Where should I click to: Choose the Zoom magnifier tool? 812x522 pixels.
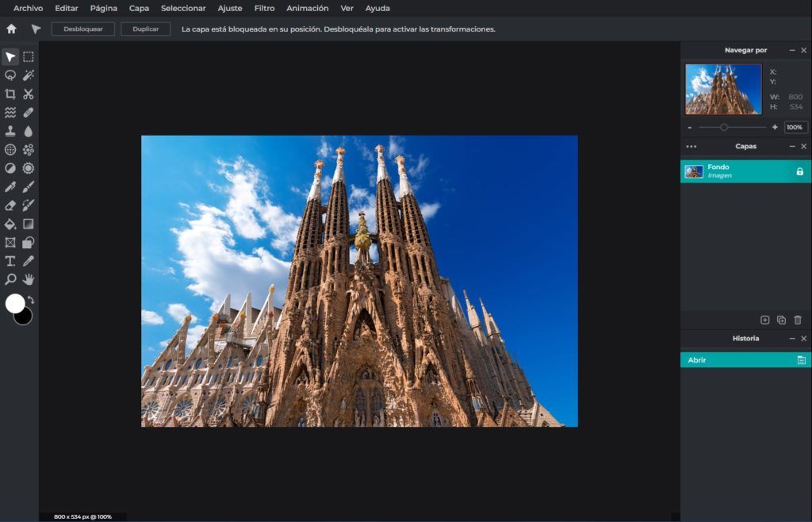(10, 279)
